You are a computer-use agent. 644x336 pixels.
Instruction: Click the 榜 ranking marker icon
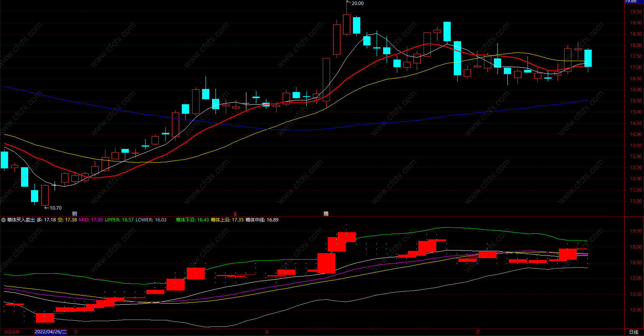click(x=326, y=214)
